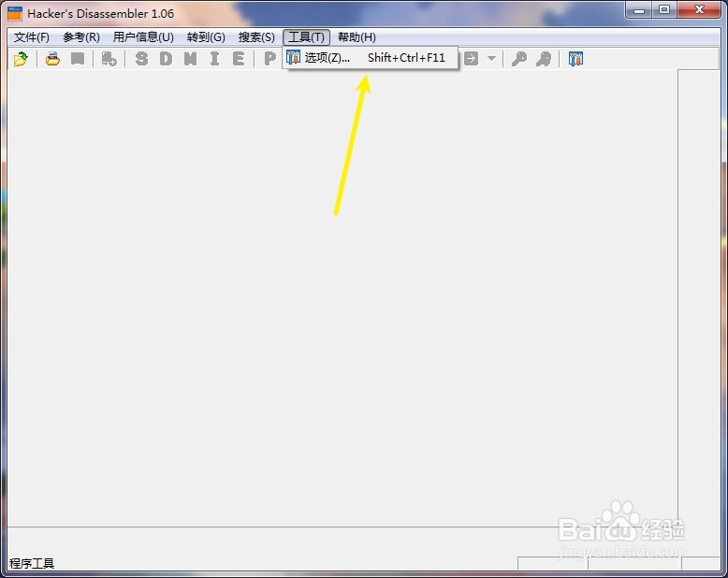The width and height of the screenshot is (728, 578).
Task: Open the 参考(R) menu
Action: (x=81, y=37)
